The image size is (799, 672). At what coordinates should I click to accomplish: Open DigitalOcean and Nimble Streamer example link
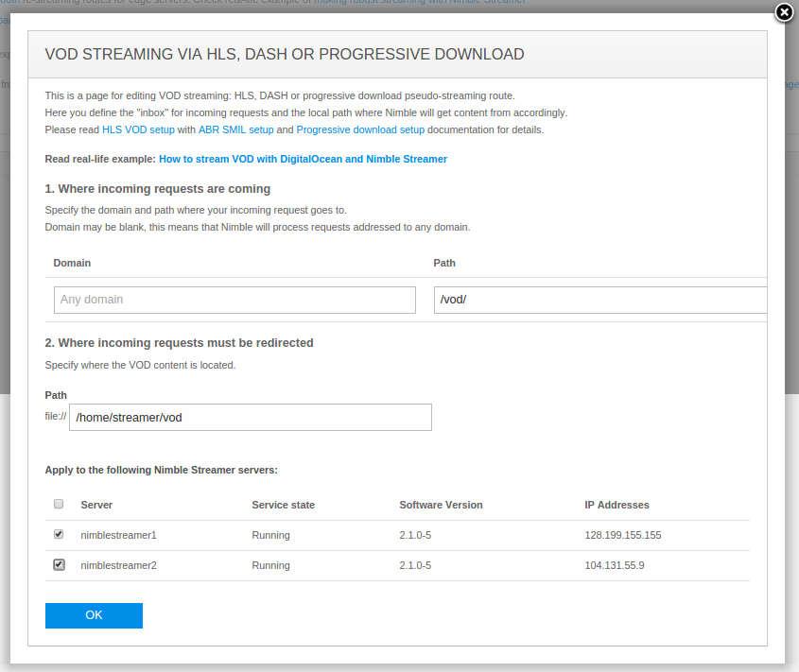tap(303, 159)
